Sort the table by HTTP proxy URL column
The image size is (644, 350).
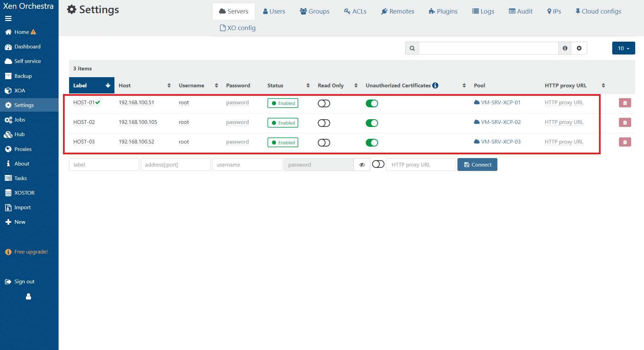coord(575,85)
